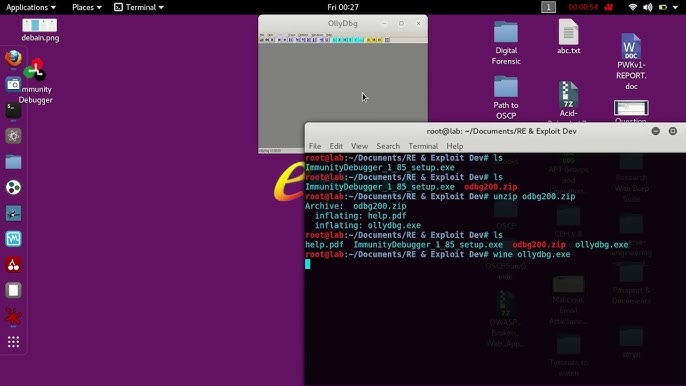Click the first open-file icon in OllyDbg toolbar
This screenshot has width=686, height=386.
tap(261, 40)
